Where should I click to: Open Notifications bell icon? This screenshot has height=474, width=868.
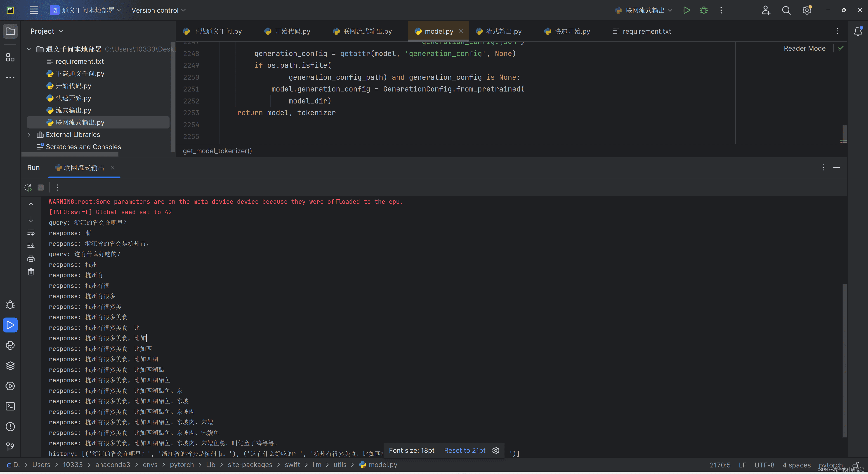[x=858, y=31]
